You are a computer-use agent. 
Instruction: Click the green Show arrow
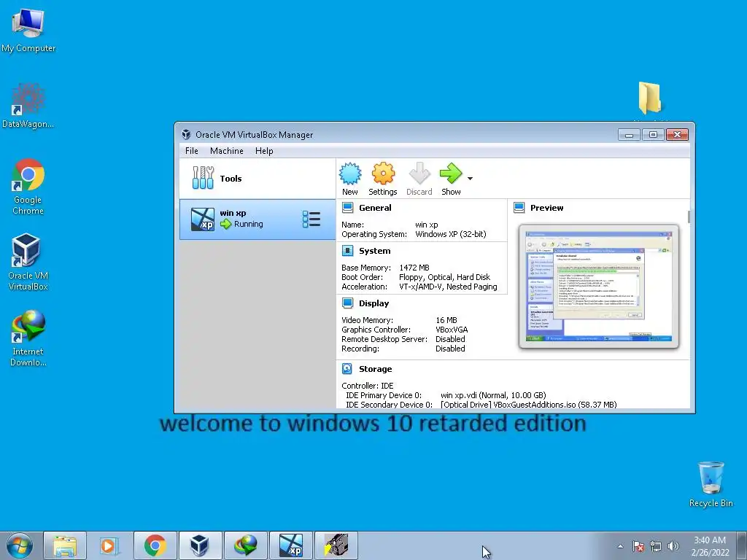tap(451, 174)
